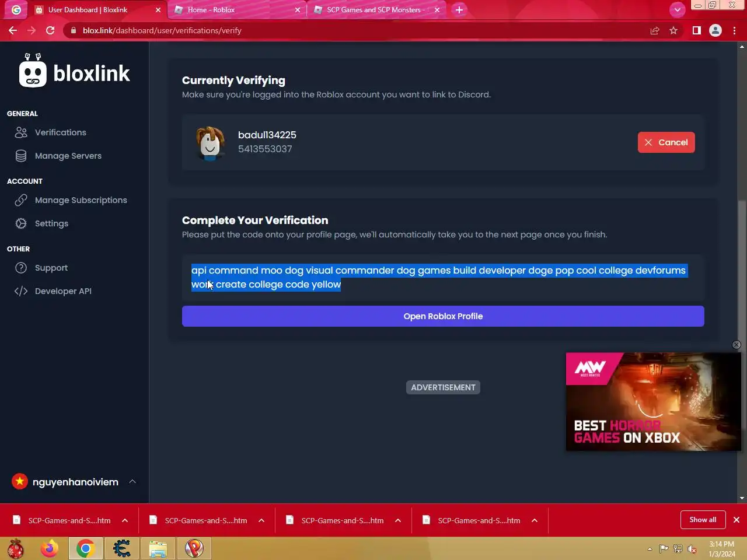The height and width of the screenshot is (560, 747).
Task: Open the tab search dropdown
Action: tap(677, 10)
